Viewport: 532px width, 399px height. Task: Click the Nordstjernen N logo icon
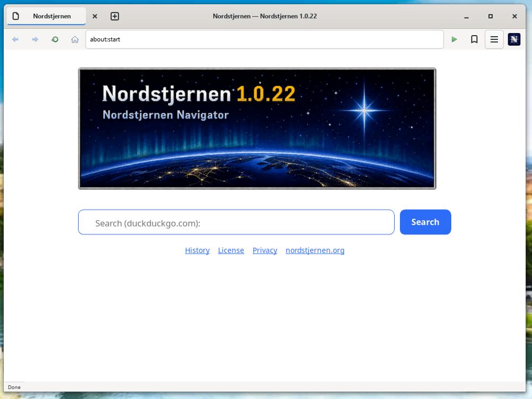point(514,39)
